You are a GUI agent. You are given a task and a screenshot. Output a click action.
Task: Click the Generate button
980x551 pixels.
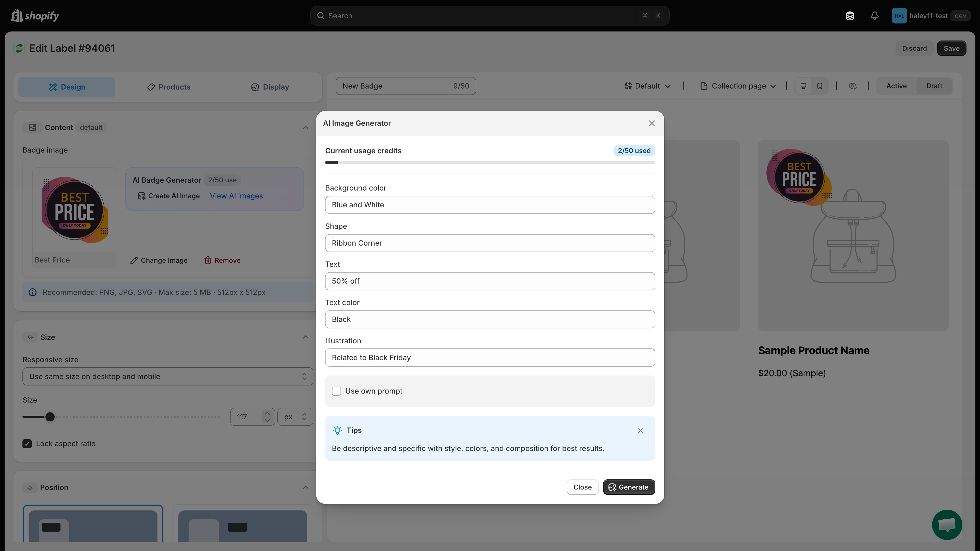(x=629, y=487)
